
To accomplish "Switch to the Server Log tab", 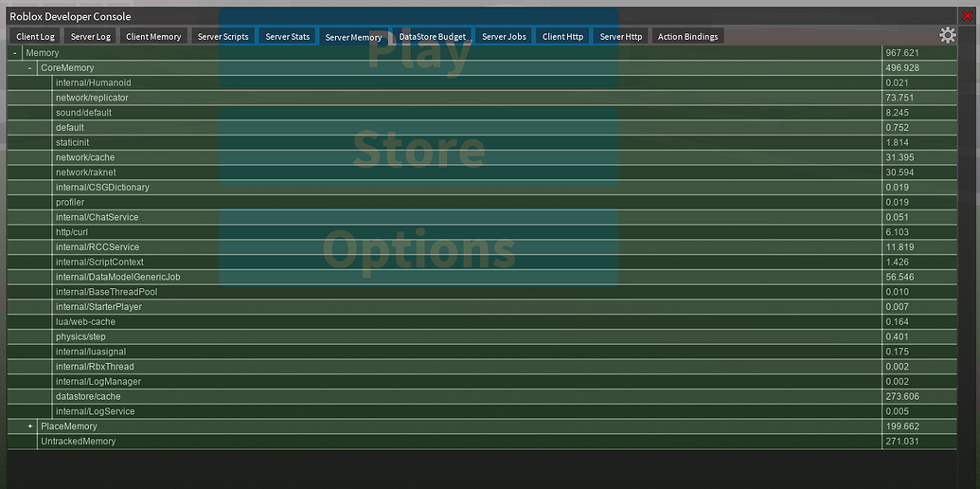I will (x=91, y=37).
